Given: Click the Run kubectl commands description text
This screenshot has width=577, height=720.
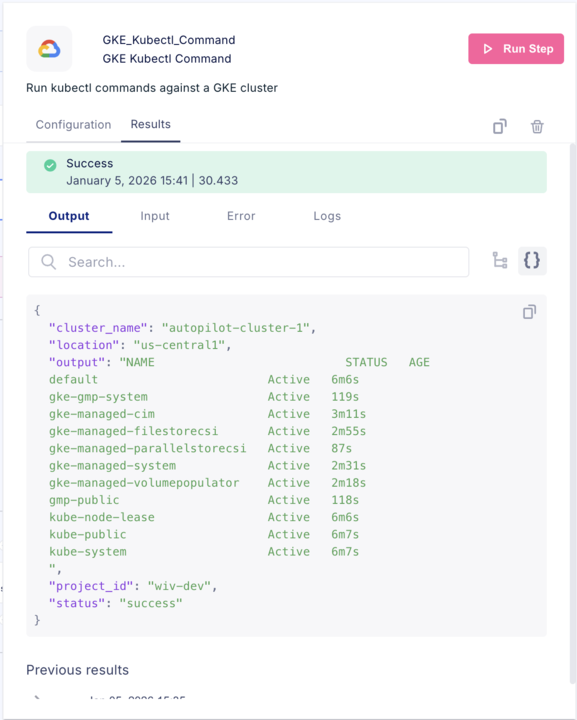Looking at the screenshot, I should 152,88.
